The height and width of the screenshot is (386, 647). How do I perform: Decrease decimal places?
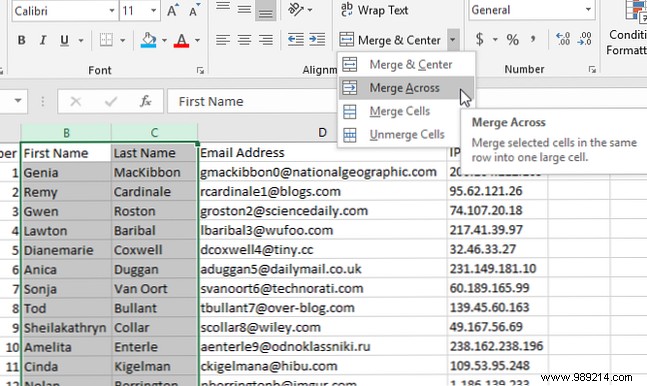click(x=585, y=40)
